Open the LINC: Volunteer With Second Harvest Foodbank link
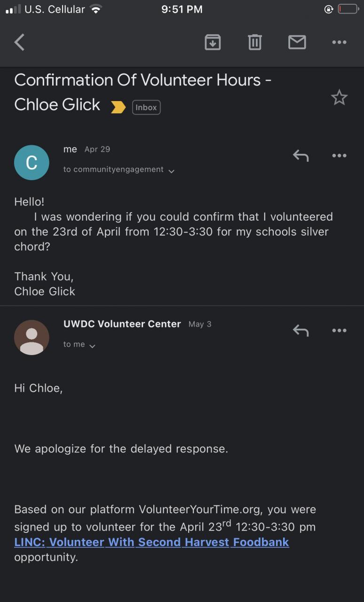The width and height of the screenshot is (364, 602). coord(151,542)
